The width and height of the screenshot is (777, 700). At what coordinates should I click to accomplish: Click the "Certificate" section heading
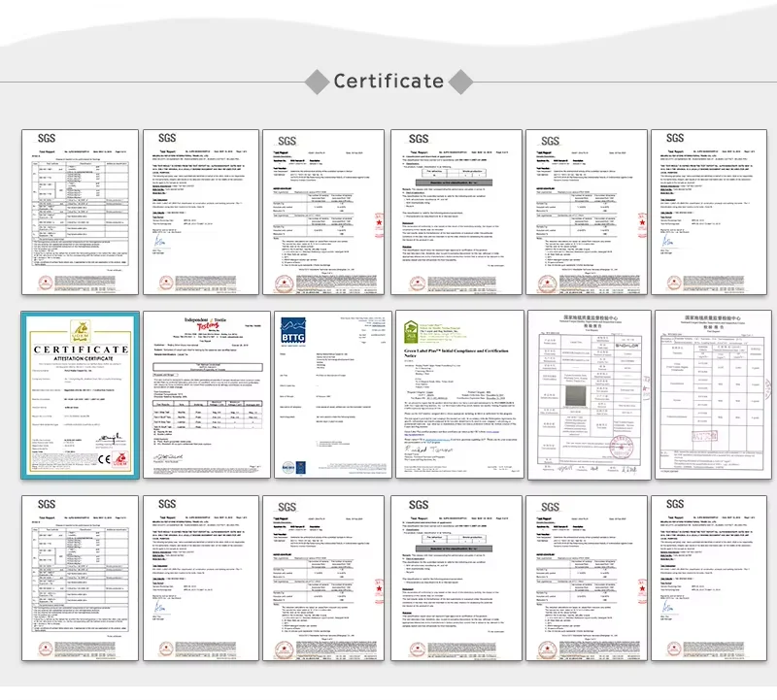388,82
